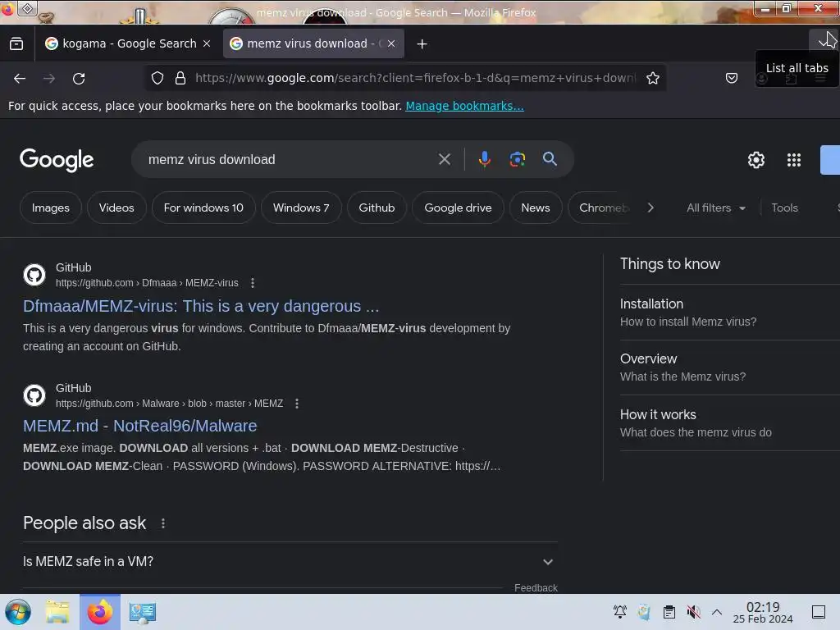This screenshot has height=630, width=840.
Task: Go back one page
Action: (20, 79)
